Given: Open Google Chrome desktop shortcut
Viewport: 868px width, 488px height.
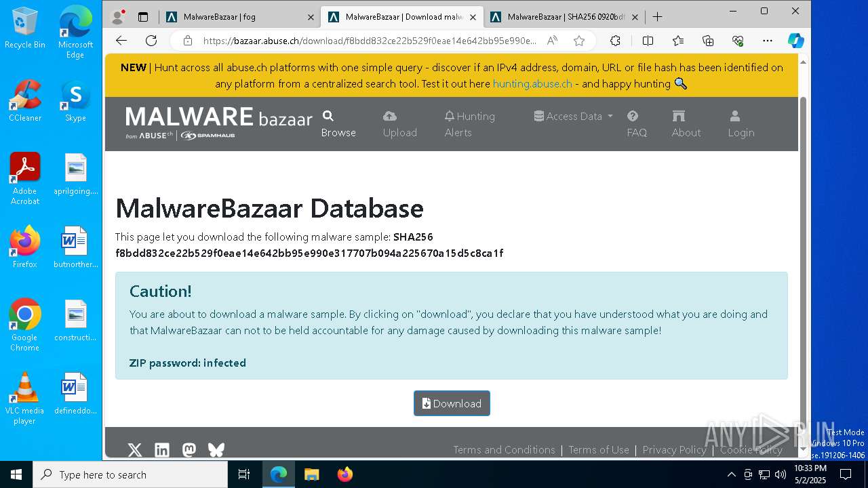Looking at the screenshot, I should 25,325.
